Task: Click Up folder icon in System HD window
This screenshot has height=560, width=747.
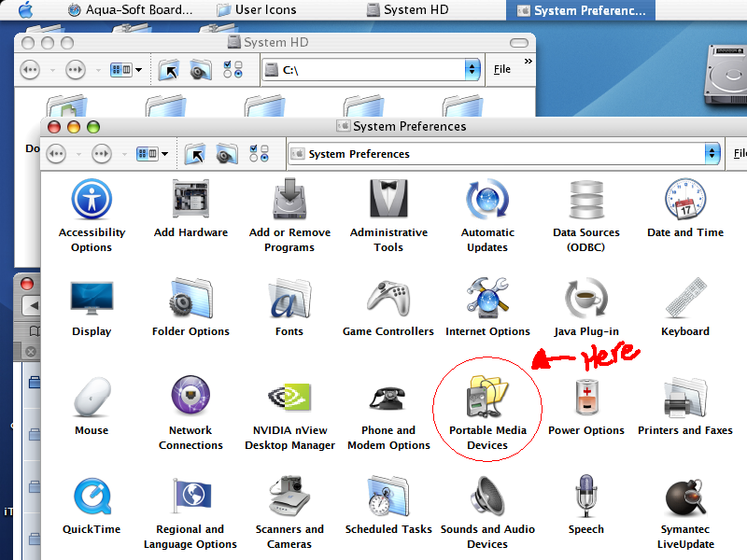Action: [169, 70]
